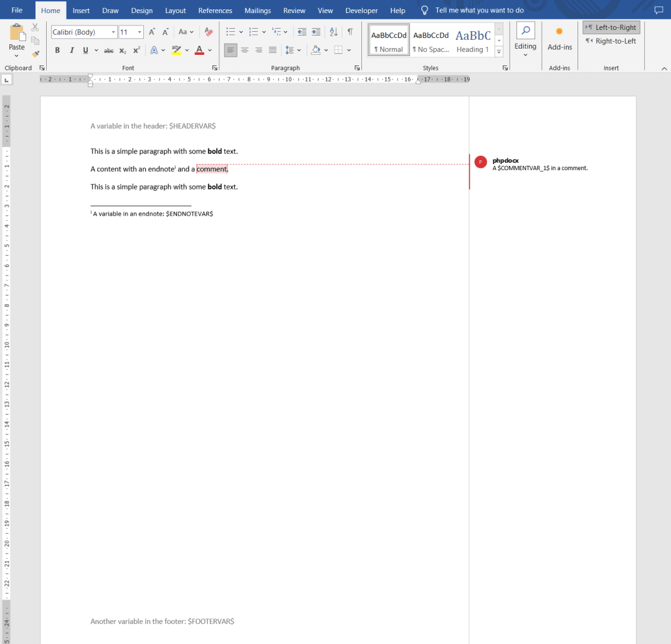Click the Add-ins orange icon

559,31
